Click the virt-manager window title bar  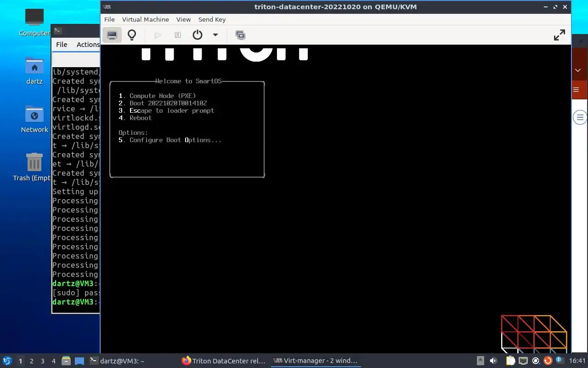335,7
